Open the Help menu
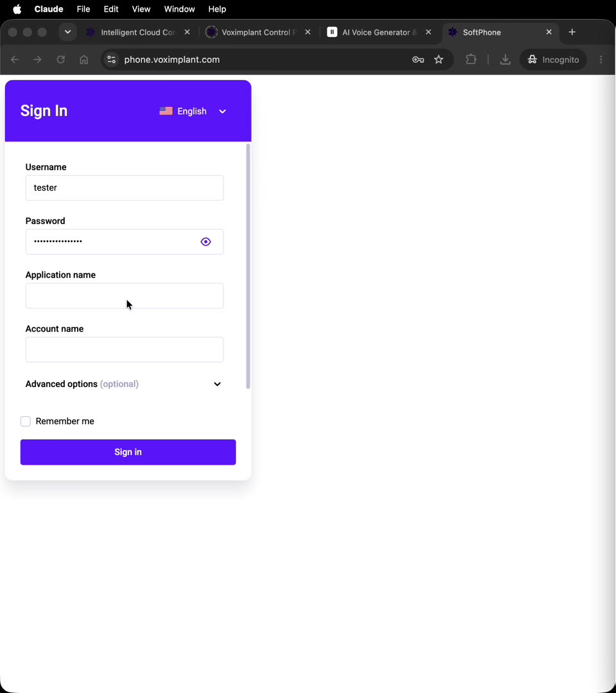 point(217,9)
